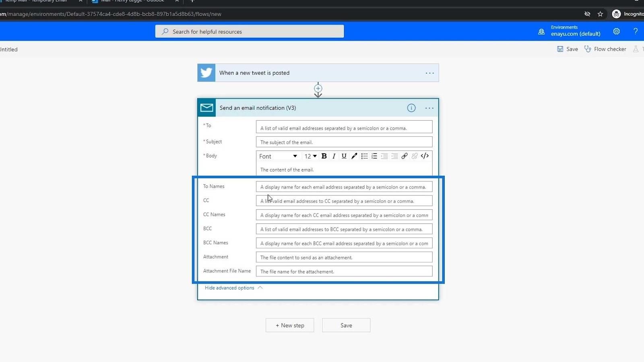Switch body editor to code view
This screenshot has height=362, width=644.
(x=425, y=156)
